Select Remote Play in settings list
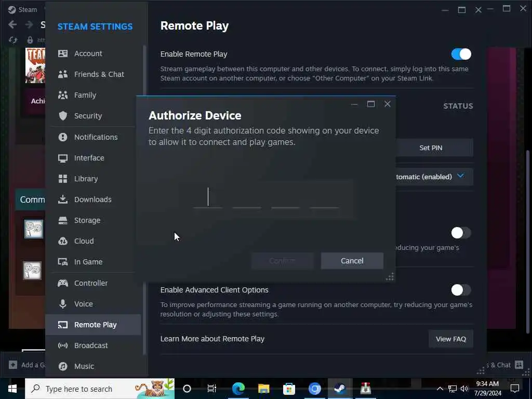 coord(93,325)
